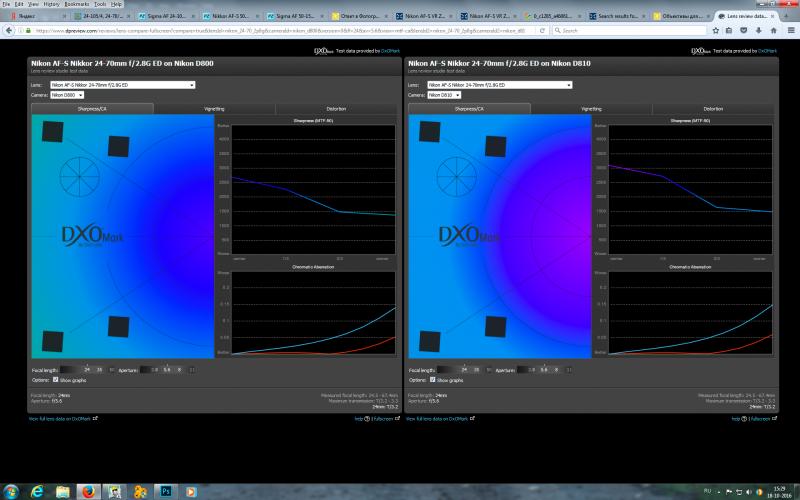Open the File menu in Firefox
Image resolution: width=800 pixels, height=500 pixels.
(6, 4)
